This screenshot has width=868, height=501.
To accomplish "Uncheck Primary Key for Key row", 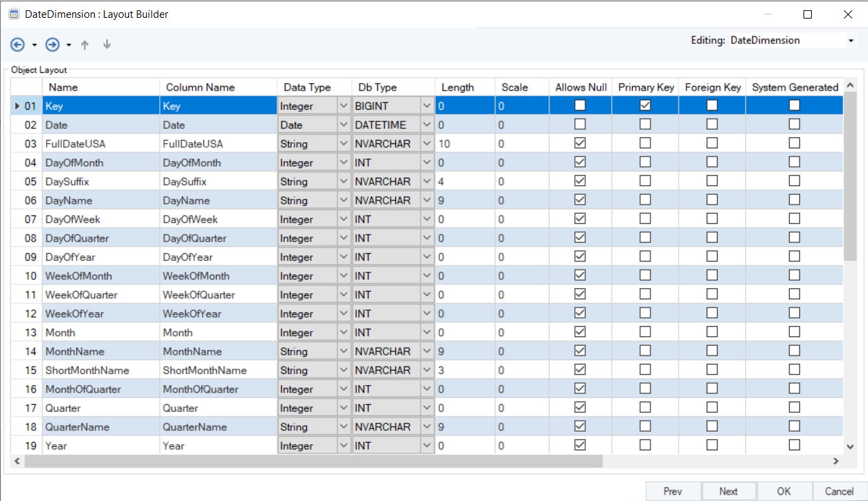I will coord(645,106).
